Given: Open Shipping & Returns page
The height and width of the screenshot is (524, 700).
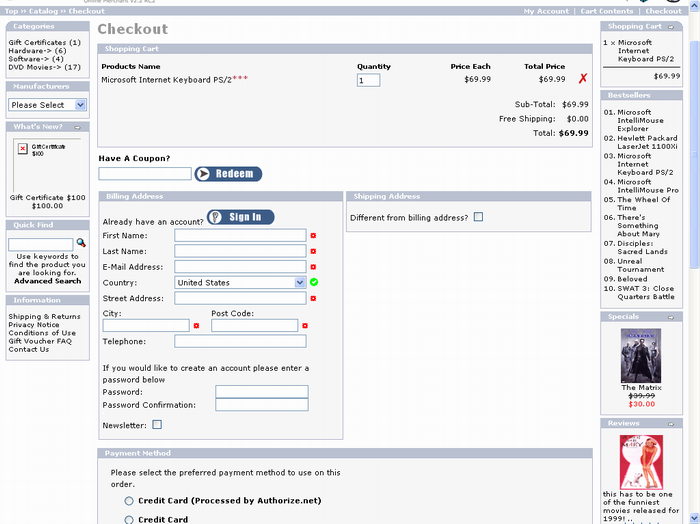Looking at the screenshot, I should (x=44, y=316).
